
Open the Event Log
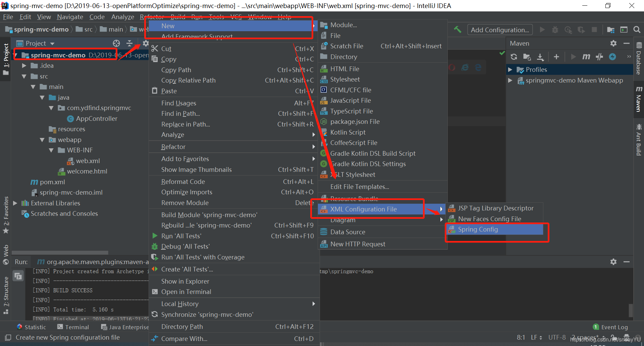pyautogui.click(x=610, y=327)
